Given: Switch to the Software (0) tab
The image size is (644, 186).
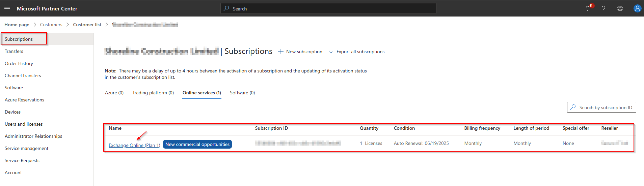Looking at the screenshot, I should [242, 93].
